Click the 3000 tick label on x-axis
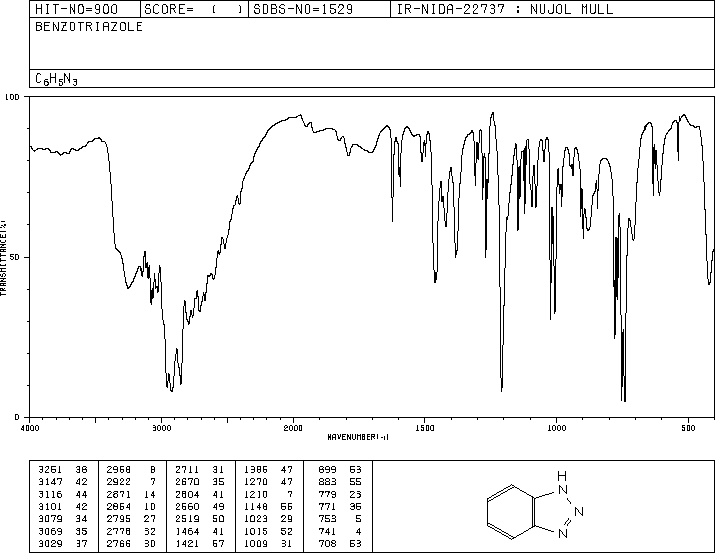 (x=161, y=428)
